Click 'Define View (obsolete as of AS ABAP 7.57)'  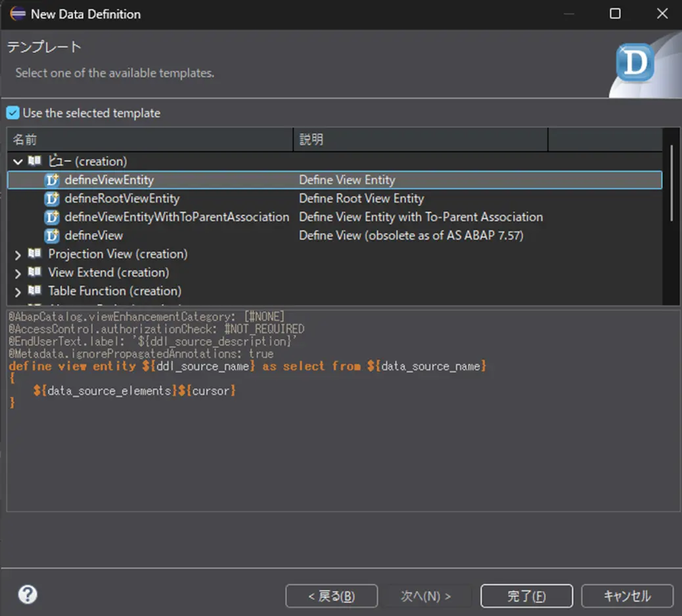tap(411, 235)
